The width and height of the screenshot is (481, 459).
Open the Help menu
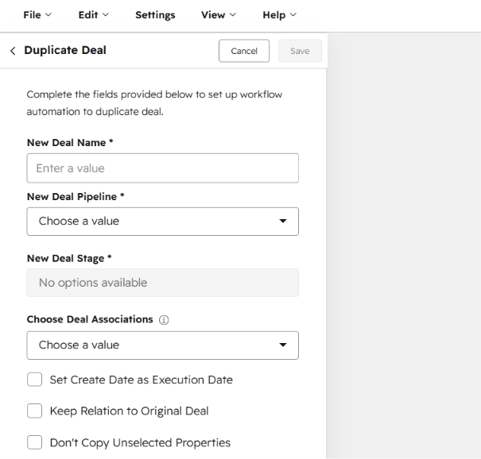(x=279, y=15)
